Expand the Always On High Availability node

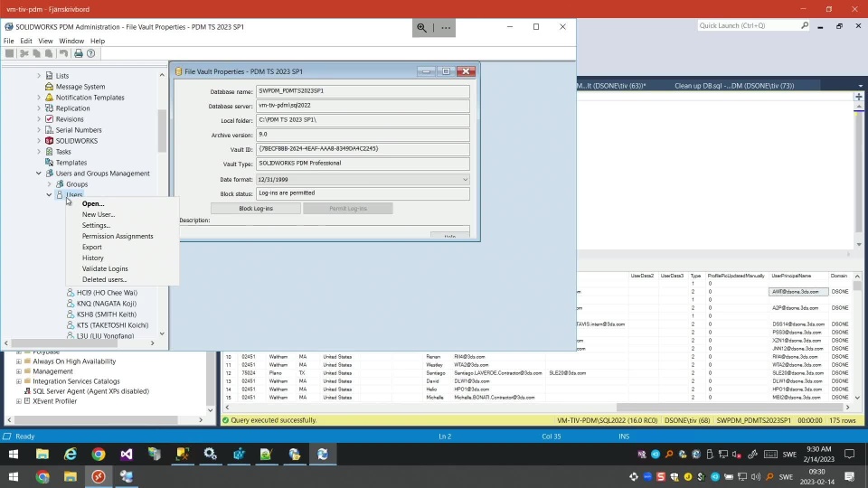pyautogui.click(x=18, y=361)
